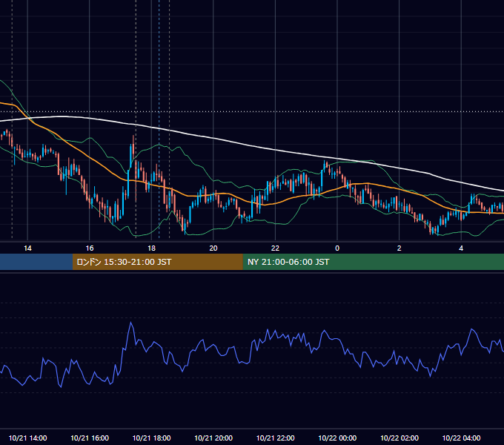Click the 10/22 02:00 time label
Screen dimensions: 504x445
click(399, 438)
